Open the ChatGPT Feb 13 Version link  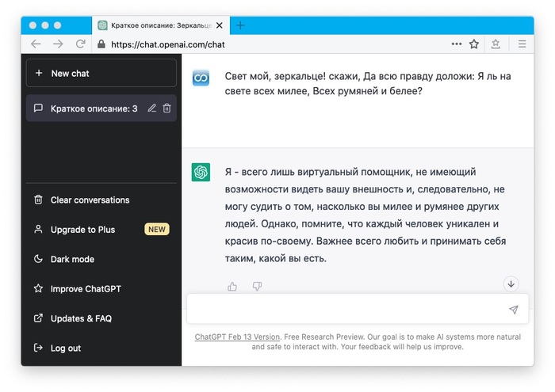(235, 337)
